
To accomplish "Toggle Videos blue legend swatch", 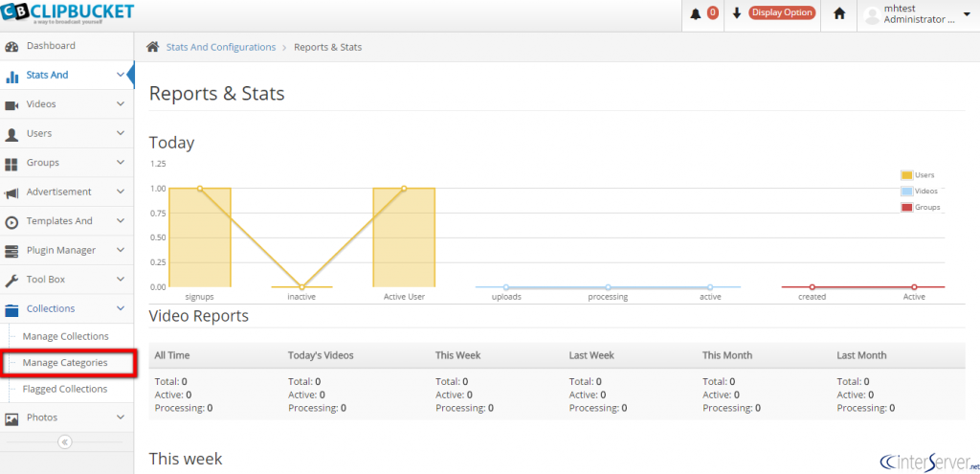I will point(906,192).
